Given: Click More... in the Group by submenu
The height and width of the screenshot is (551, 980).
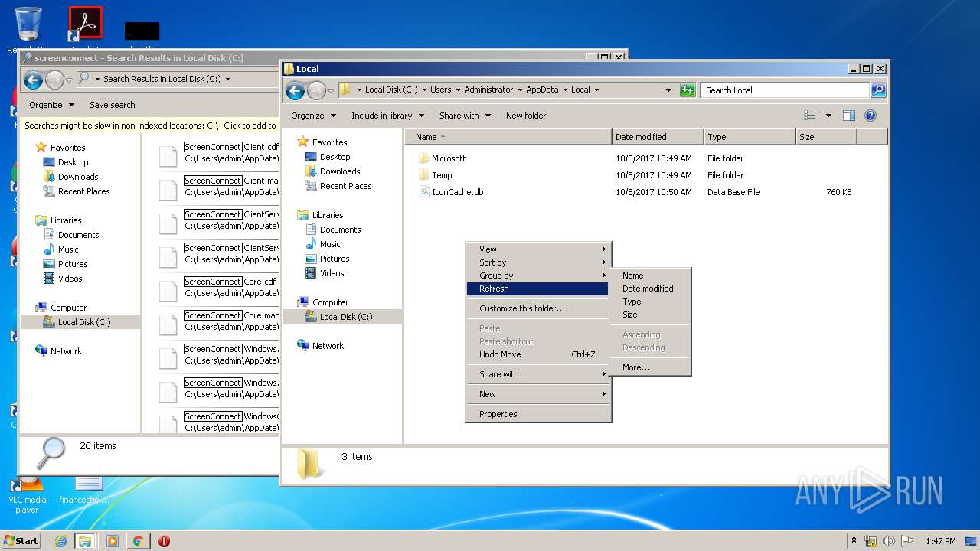Looking at the screenshot, I should [651, 367].
